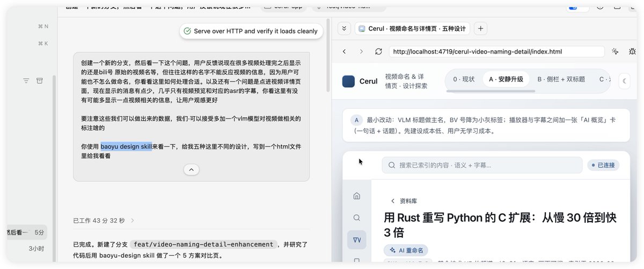Screen dimensions: 644x269
Task: Open the search icon in Cerul sidebar
Action: click(357, 218)
